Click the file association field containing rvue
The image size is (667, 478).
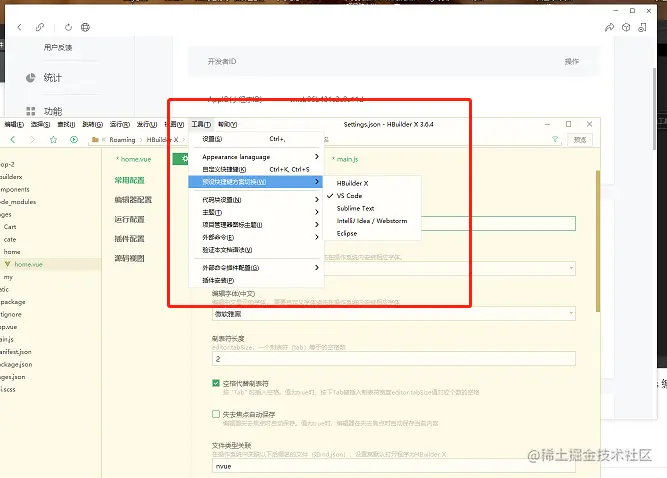[393, 466]
